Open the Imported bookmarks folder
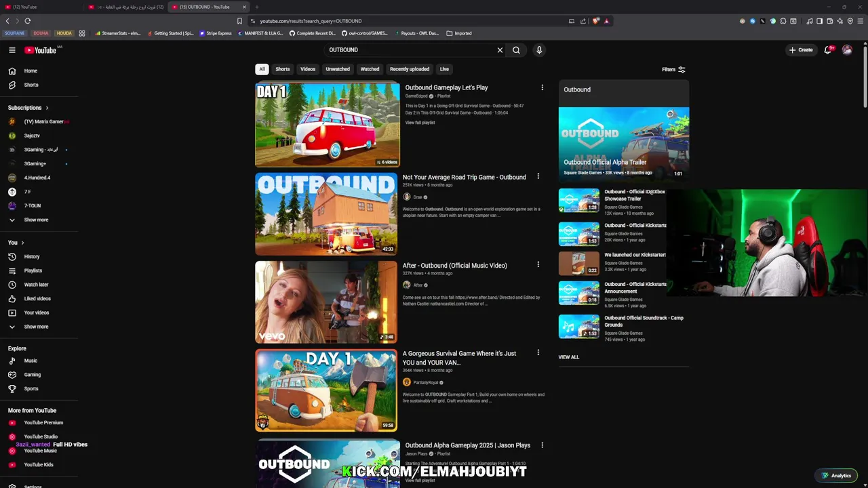The width and height of the screenshot is (868, 488). click(x=459, y=33)
